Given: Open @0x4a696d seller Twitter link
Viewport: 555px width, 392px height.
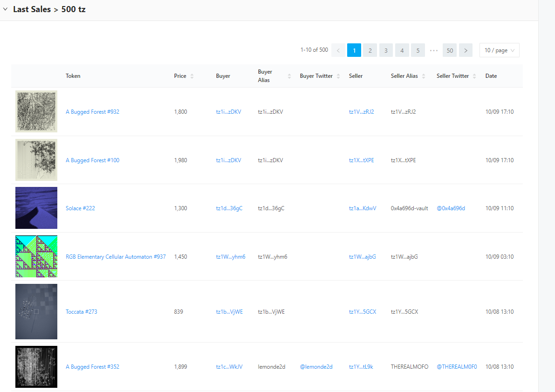Looking at the screenshot, I should [x=451, y=208].
